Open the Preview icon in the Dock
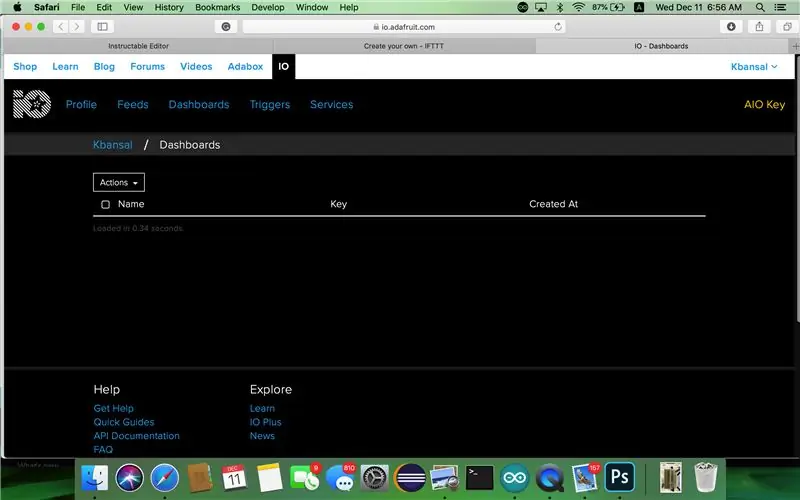This screenshot has width=800, height=500. (x=444, y=479)
